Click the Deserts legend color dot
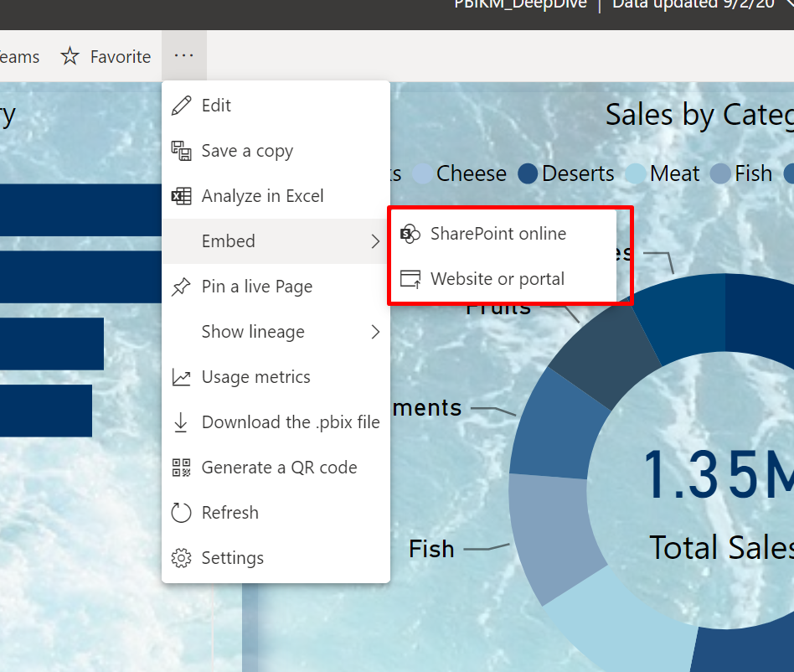Viewport: 794px width, 672px height. [528, 173]
